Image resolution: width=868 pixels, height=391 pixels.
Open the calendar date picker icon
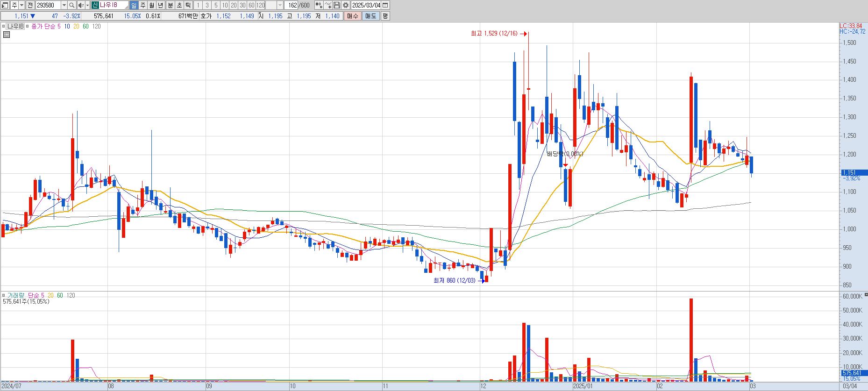click(385, 5)
